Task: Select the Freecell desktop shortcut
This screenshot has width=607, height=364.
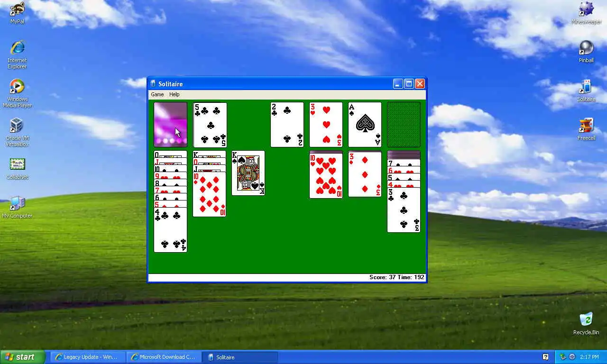Action: click(x=587, y=129)
